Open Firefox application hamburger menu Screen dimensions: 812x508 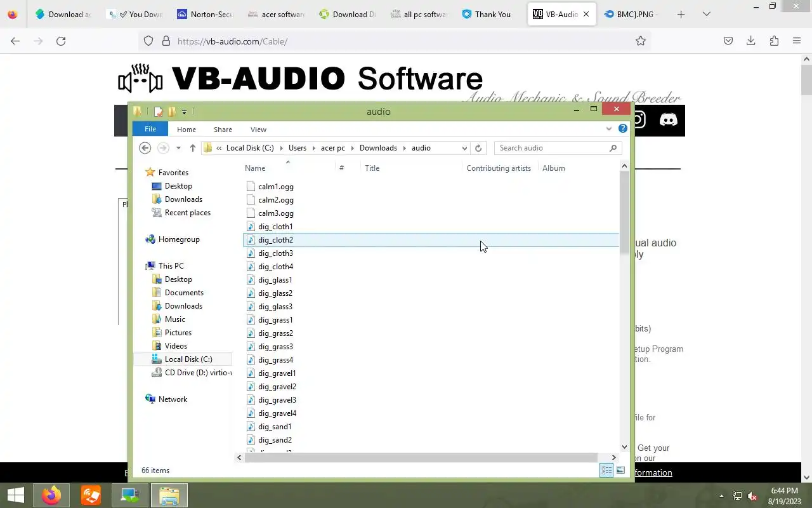click(797, 41)
